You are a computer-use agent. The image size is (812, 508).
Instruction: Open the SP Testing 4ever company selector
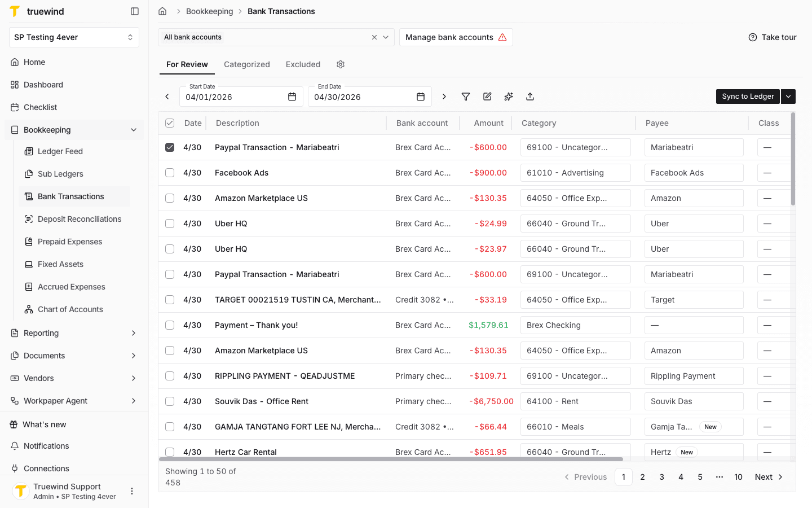[x=74, y=37]
